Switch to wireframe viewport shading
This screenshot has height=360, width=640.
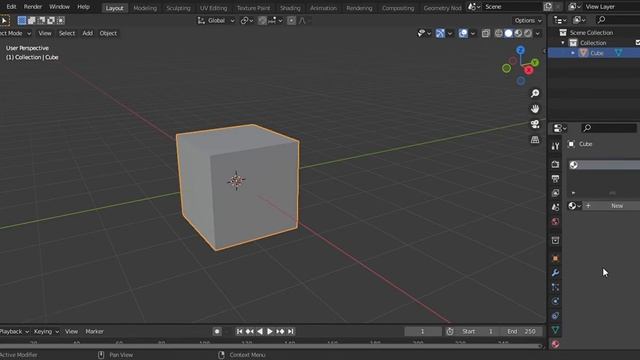click(498, 33)
